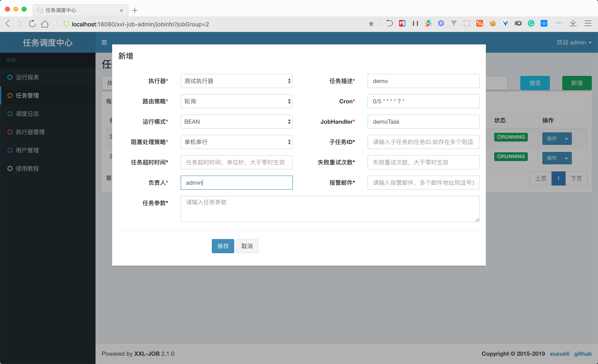The width and height of the screenshot is (598, 364).
Task: Go to 下页 next page
Action: 576,179
